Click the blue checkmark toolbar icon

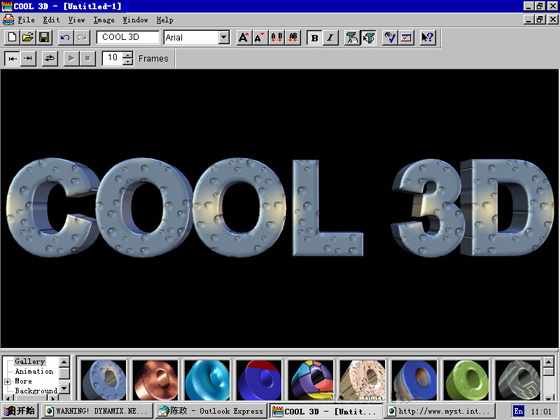(390, 38)
